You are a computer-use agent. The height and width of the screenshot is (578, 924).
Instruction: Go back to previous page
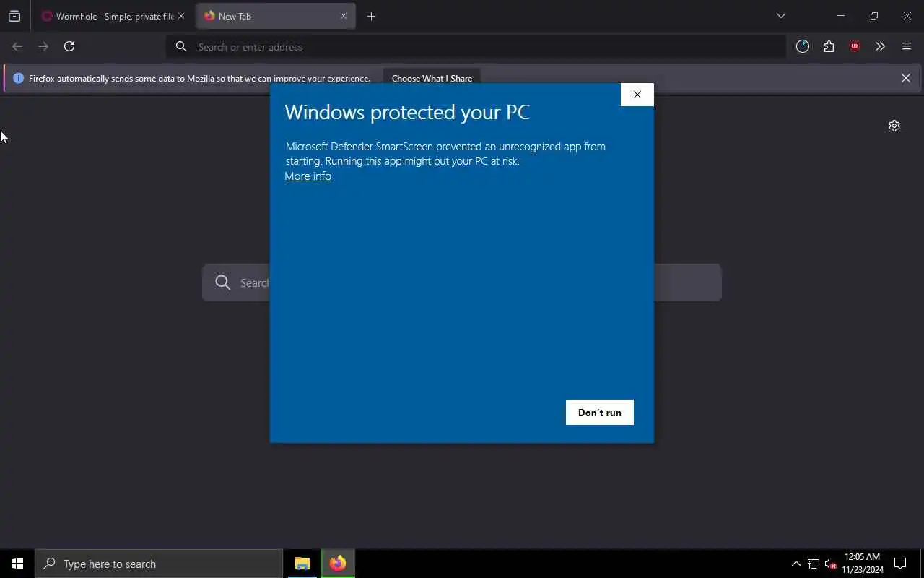[17, 46]
